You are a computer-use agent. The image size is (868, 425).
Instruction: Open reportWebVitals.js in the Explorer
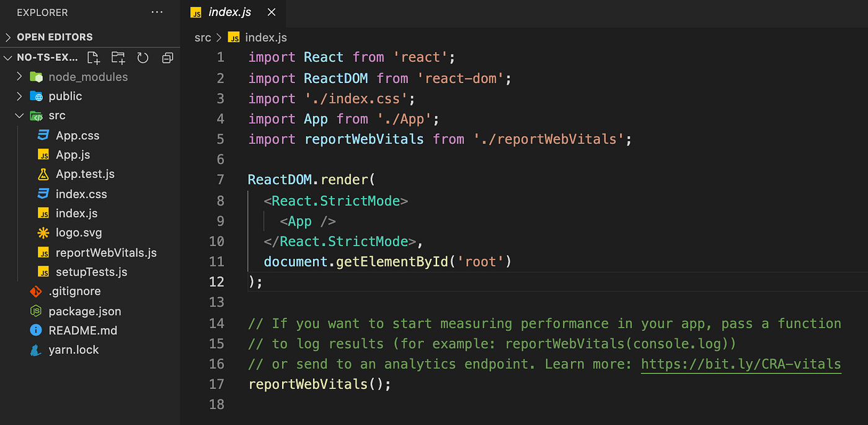(x=106, y=253)
